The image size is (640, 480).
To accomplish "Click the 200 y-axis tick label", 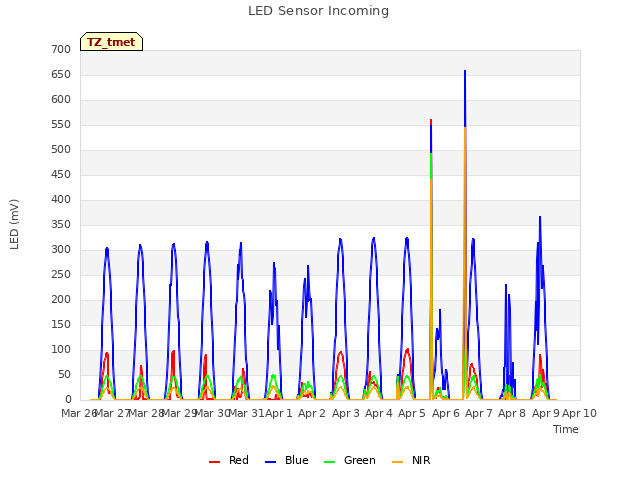I will pyautogui.click(x=61, y=300).
